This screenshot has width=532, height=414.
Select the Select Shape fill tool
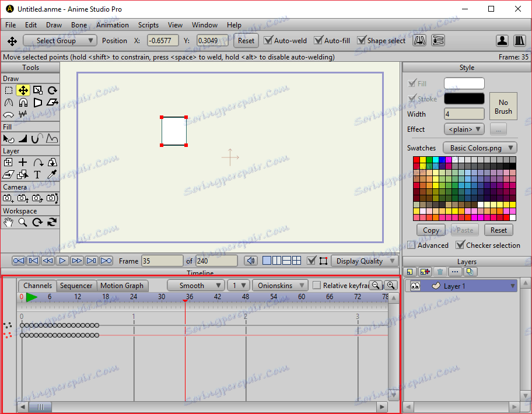click(9, 139)
